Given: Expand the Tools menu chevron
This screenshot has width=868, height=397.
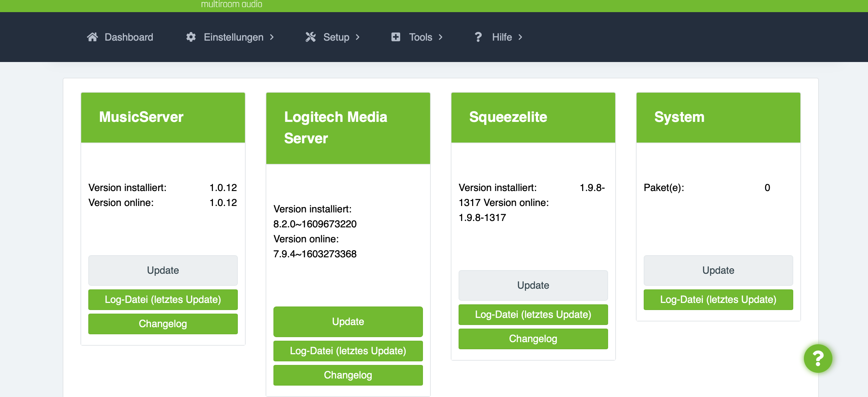Looking at the screenshot, I should [441, 37].
